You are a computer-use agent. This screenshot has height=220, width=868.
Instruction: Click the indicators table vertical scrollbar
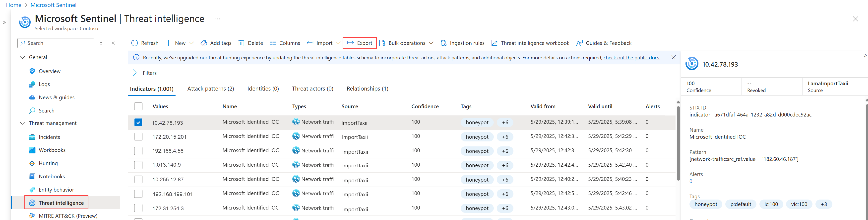click(x=678, y=143)
